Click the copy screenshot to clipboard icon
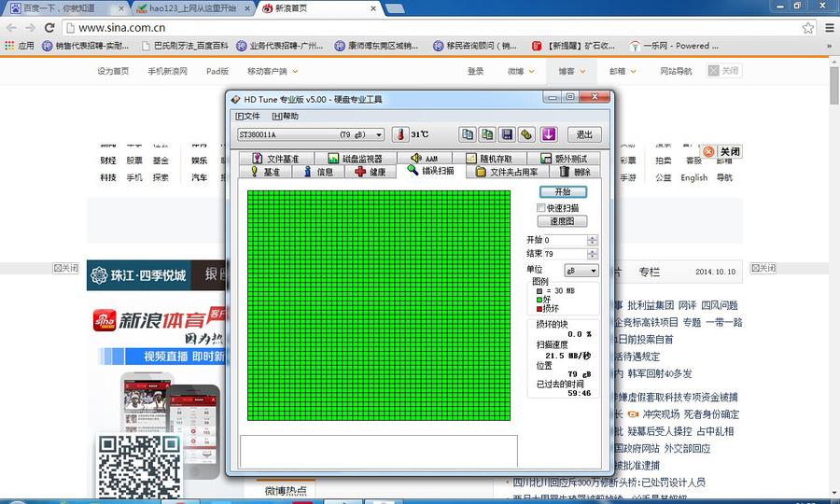 click(x=487, y=134)
